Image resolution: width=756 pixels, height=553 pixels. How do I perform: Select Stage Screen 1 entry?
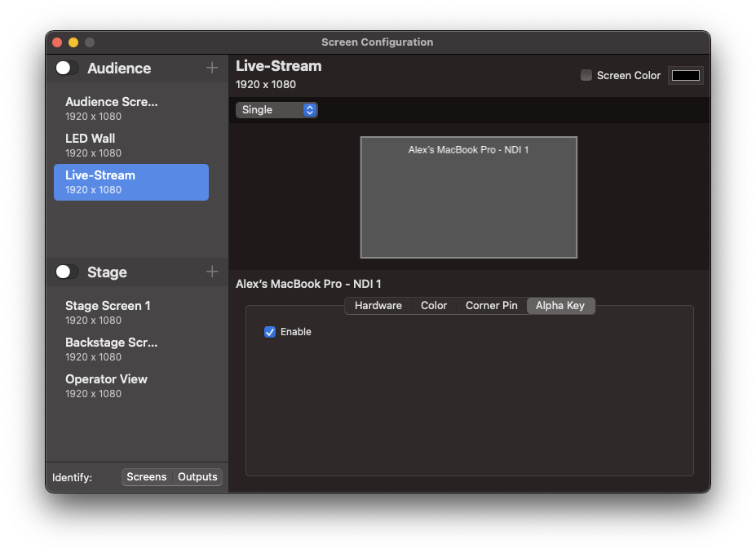131,313
